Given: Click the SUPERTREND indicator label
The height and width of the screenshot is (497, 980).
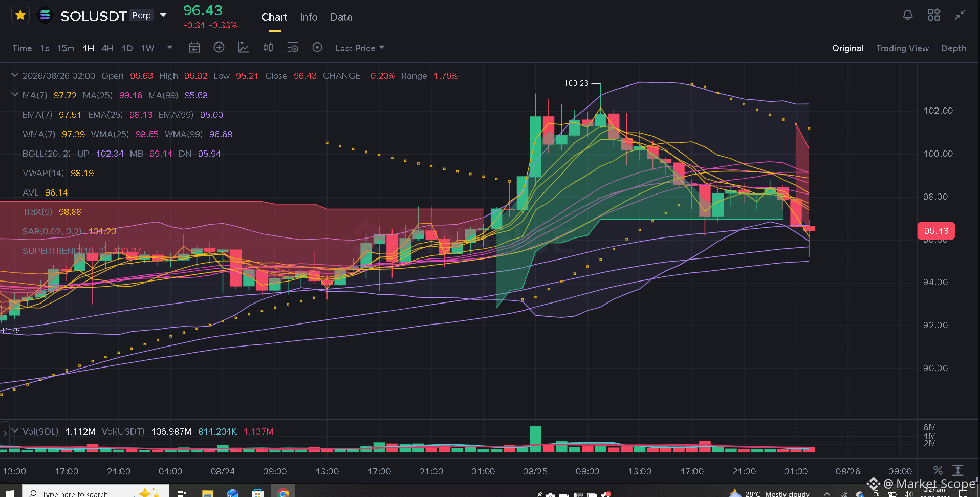Looking at the screenshot, I should 65,251.
